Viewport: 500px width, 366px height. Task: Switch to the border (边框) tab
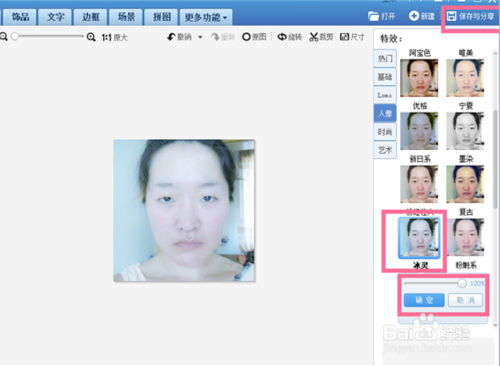pos(91,17)
